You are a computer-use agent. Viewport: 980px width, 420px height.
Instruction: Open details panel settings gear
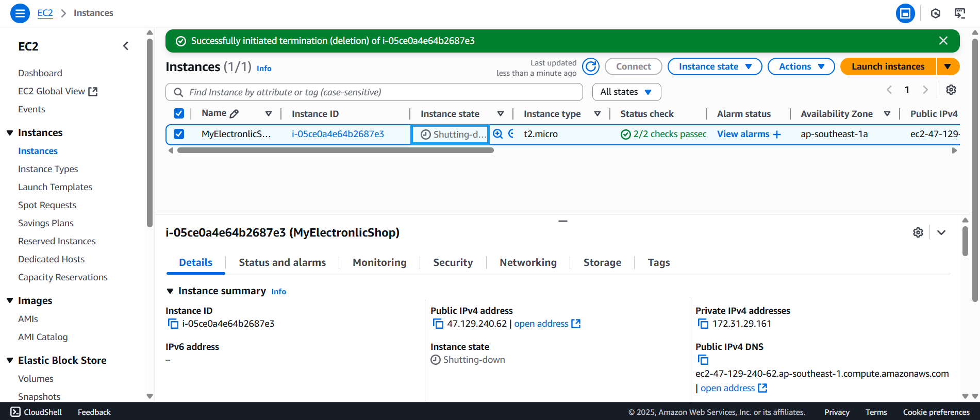[918, 232]
